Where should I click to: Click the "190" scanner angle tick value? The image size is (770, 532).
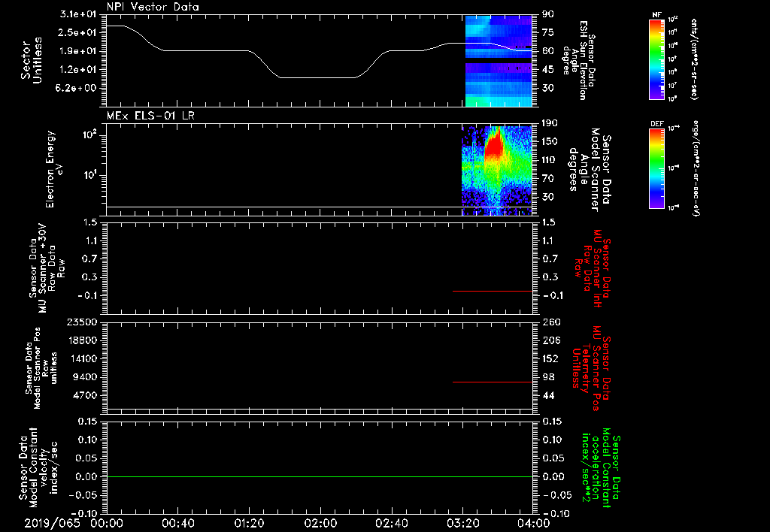click(x=550, y=123)
